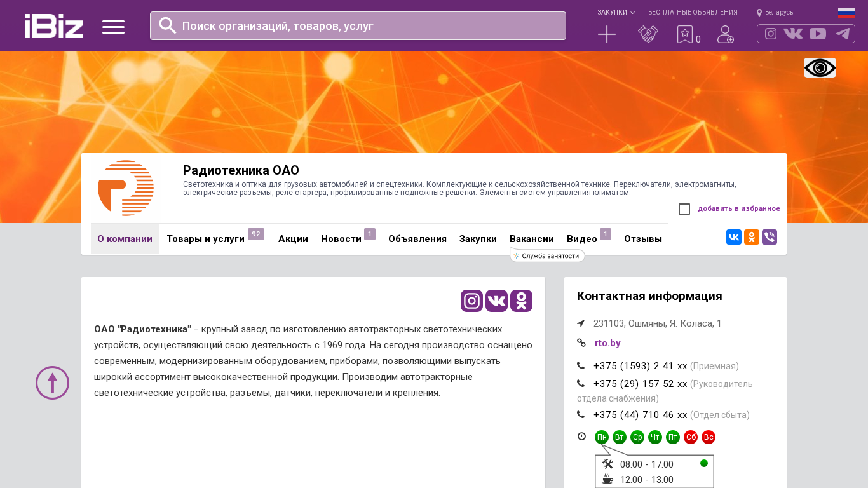The width and height of the screenshot is (868, 488).
Task: Share via VK icon in tab bar
Action: [734, 237]
